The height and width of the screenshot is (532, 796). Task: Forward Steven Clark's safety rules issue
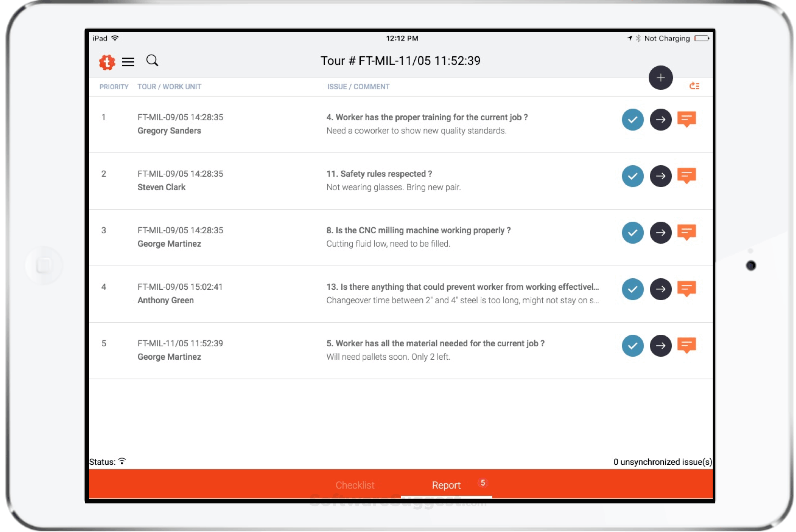[x=660, y=176]
